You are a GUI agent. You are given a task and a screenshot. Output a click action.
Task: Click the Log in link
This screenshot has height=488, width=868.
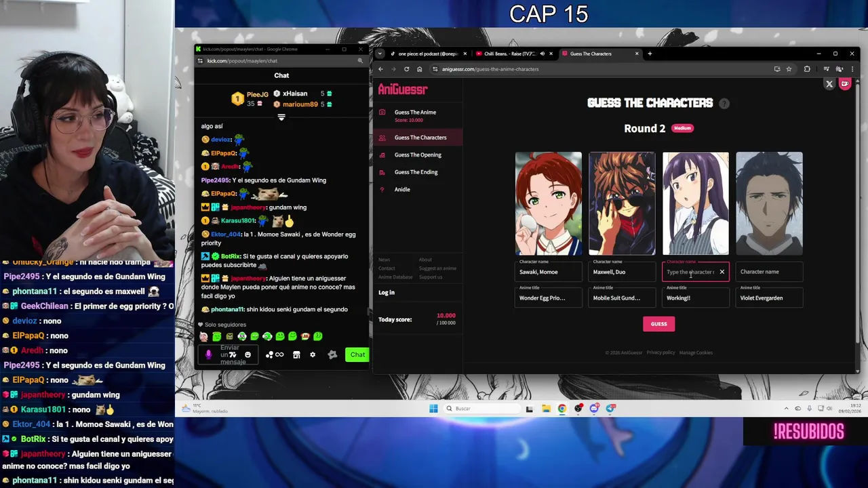tap(387, 292)
